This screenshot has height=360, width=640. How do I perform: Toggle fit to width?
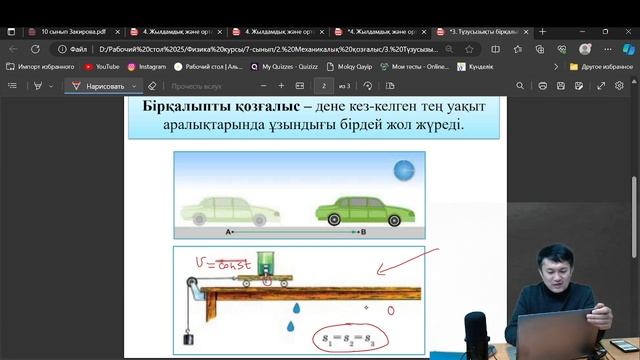pos(300,86)
